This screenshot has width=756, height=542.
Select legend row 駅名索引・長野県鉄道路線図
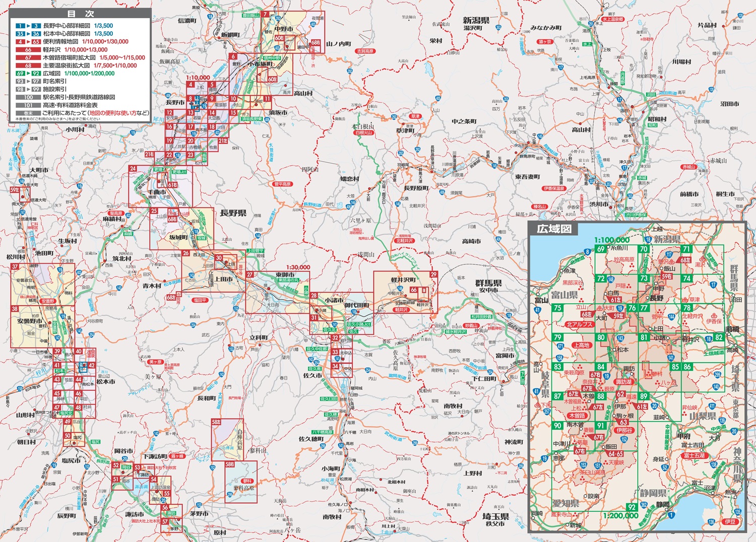pyautogui.click(x=66, y=97)
